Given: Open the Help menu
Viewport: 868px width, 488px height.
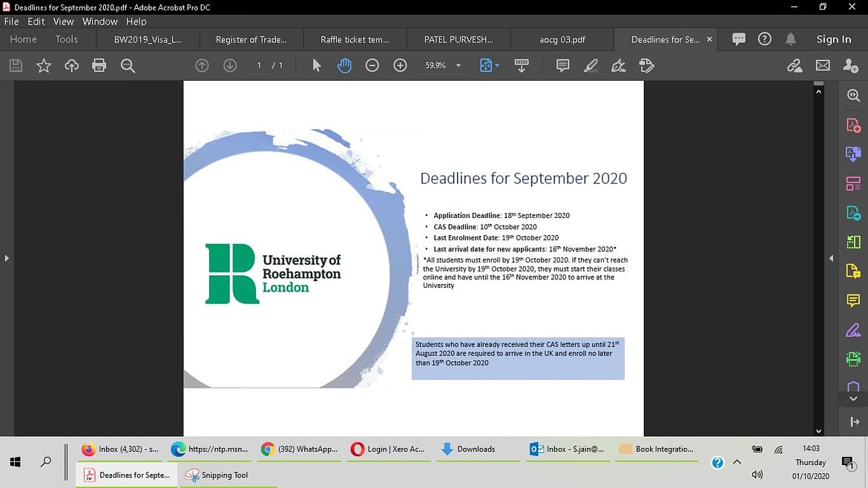Looking at the screenshot, I should click(137, 22).
